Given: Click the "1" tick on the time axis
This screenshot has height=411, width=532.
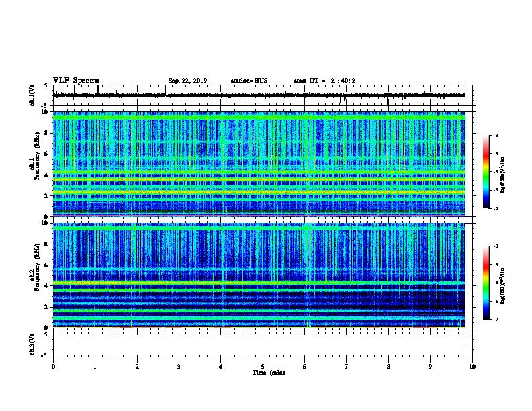Looking at the screenshot, I should coord(95,367).
